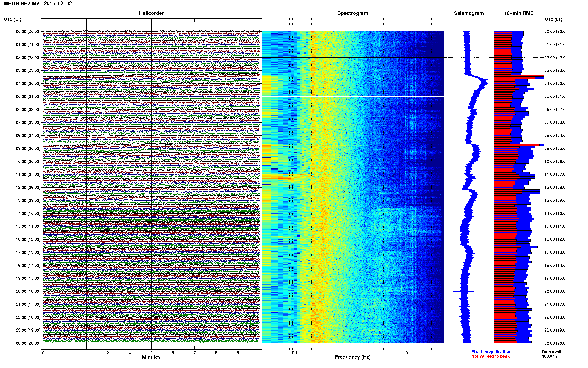Viewport: 588px width, 368px height.
Task: Click the 'Data avail.' label
Action: (x=552, y=352)
